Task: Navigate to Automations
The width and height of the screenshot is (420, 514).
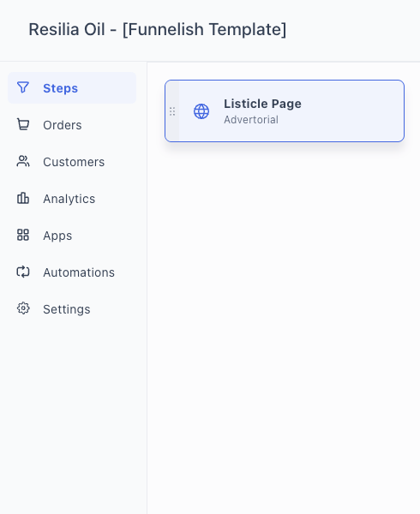Action: 72,272
